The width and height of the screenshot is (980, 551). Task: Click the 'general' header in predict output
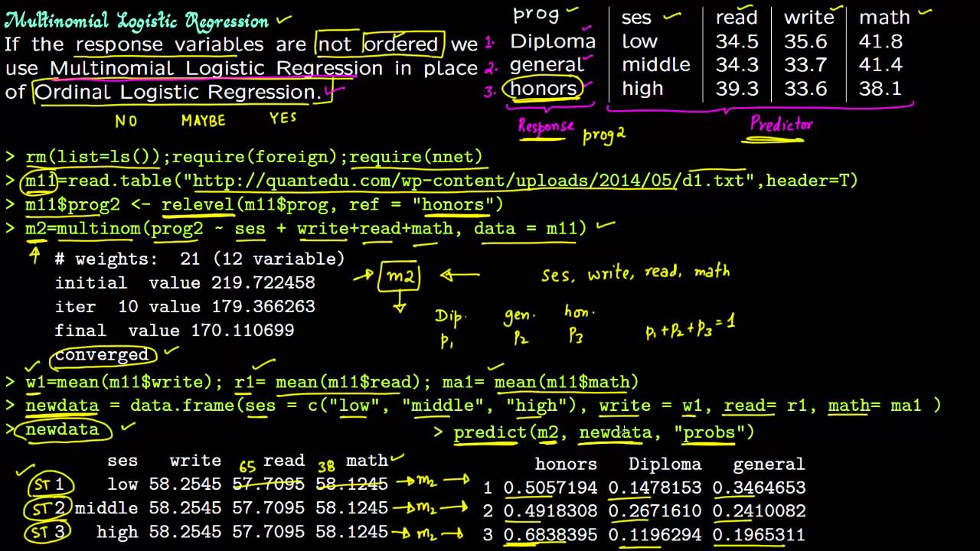point(769,465)
